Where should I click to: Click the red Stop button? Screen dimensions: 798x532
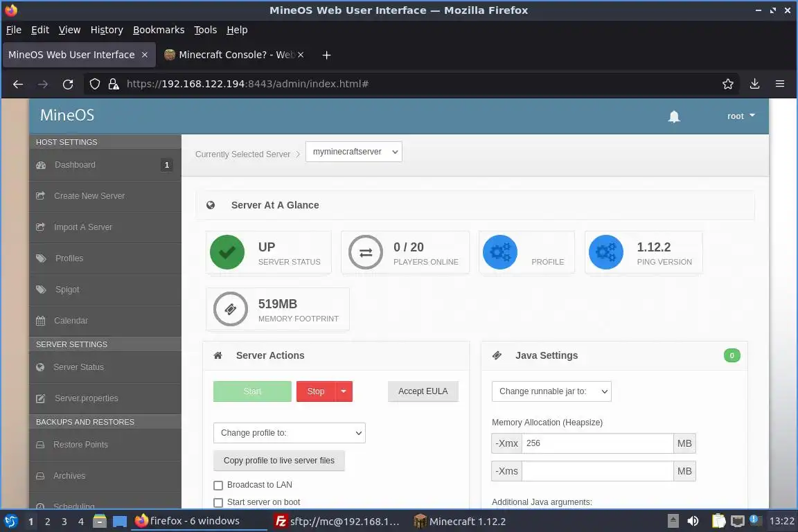coord(316,391)
